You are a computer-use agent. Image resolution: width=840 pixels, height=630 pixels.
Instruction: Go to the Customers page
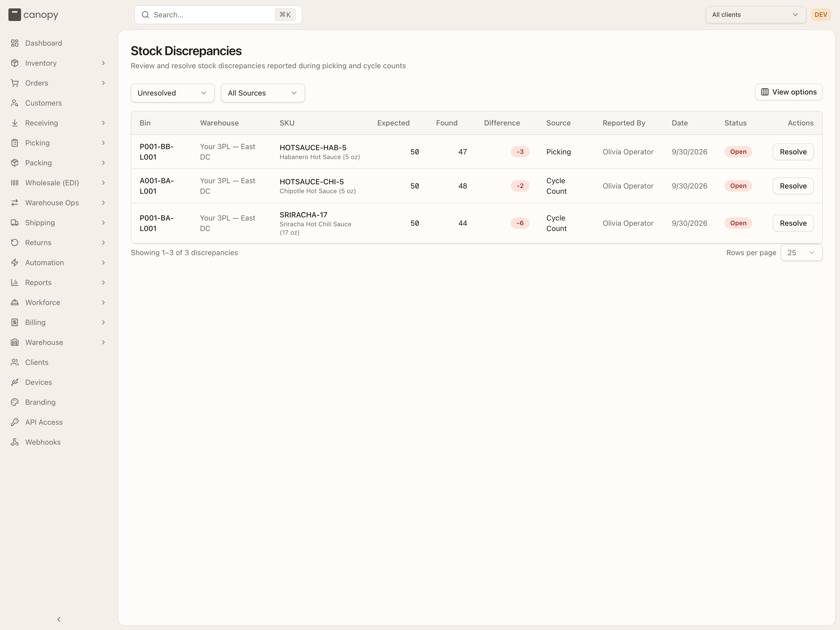pos(59,103)
